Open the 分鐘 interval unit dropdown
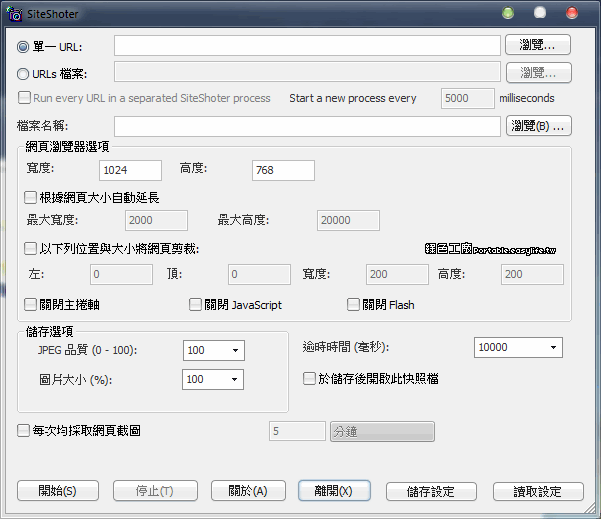This screenshot has height=519, width=601. point(383,432)
